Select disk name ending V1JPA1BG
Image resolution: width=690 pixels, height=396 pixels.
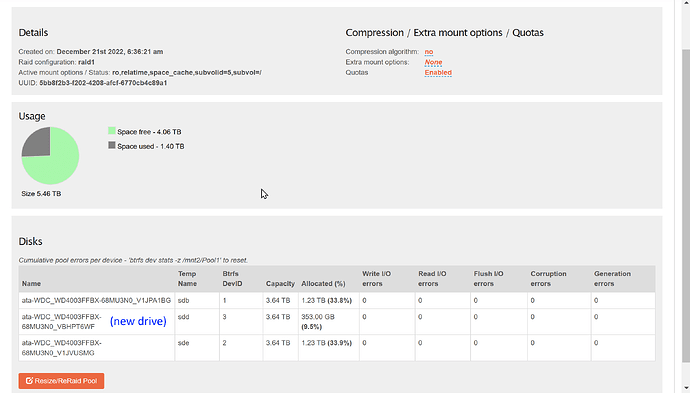tap(96, 301)
